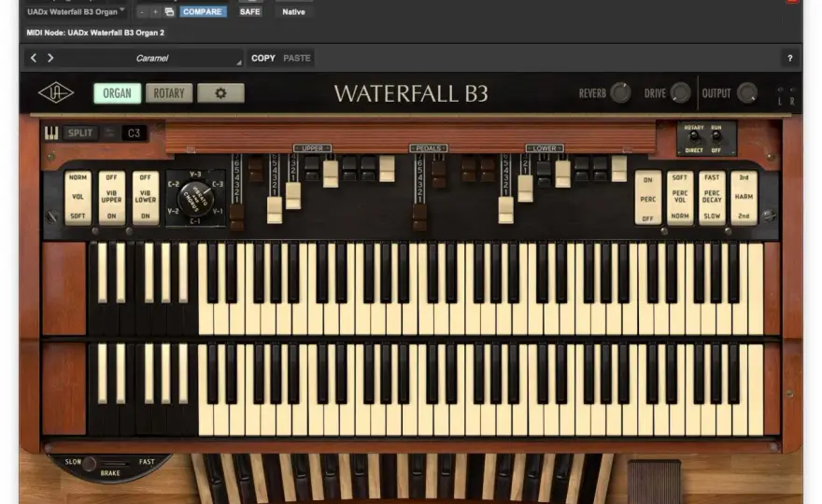
Task: Open the C3 split point selector
Action: (x=135, y=133)
